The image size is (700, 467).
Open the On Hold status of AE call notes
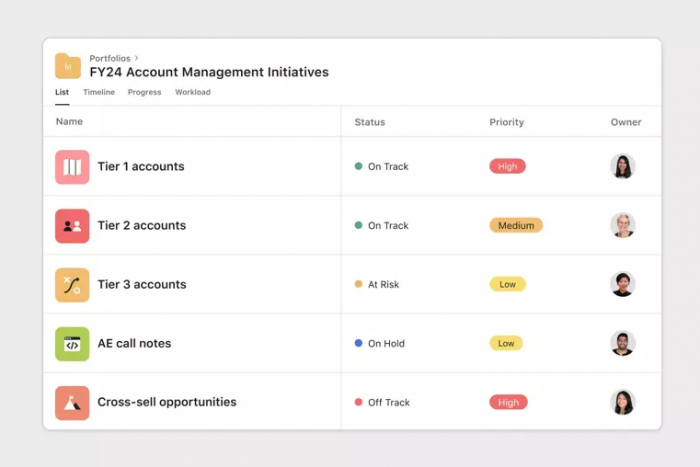pos(379,343)
